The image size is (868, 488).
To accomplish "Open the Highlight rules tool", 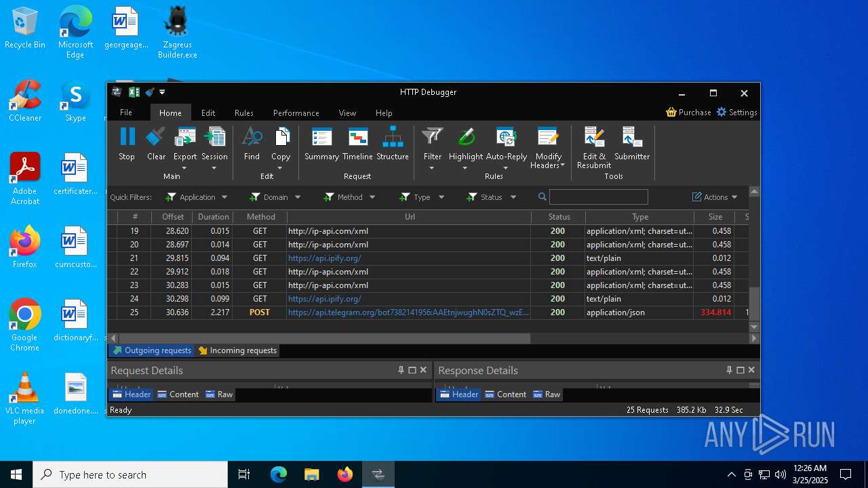I will (x=466, y=144).
